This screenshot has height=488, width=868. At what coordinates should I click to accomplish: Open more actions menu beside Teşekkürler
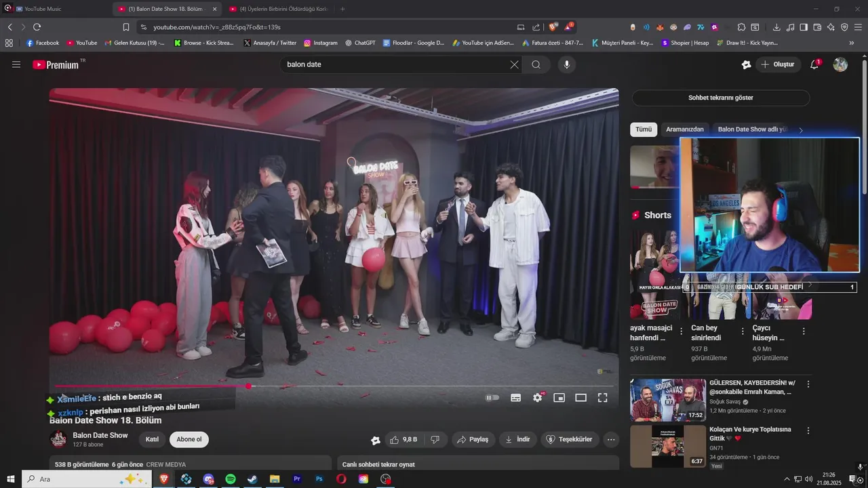click(611, 439)
